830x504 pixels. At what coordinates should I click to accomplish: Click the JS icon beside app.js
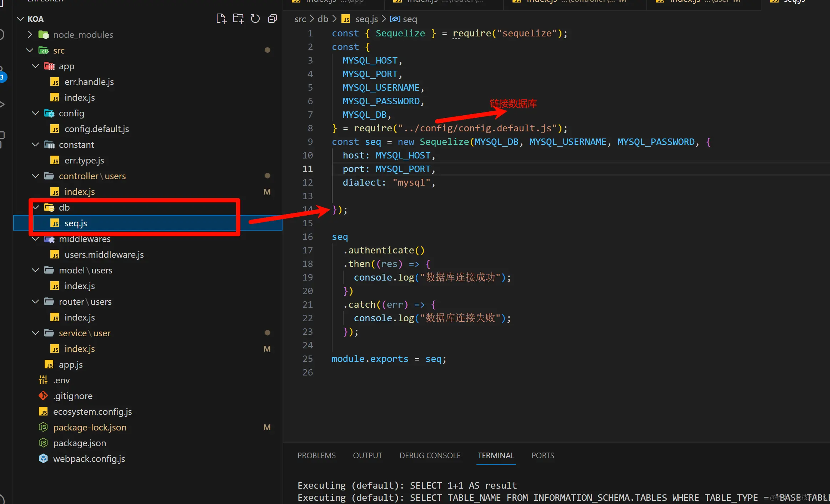49,364
